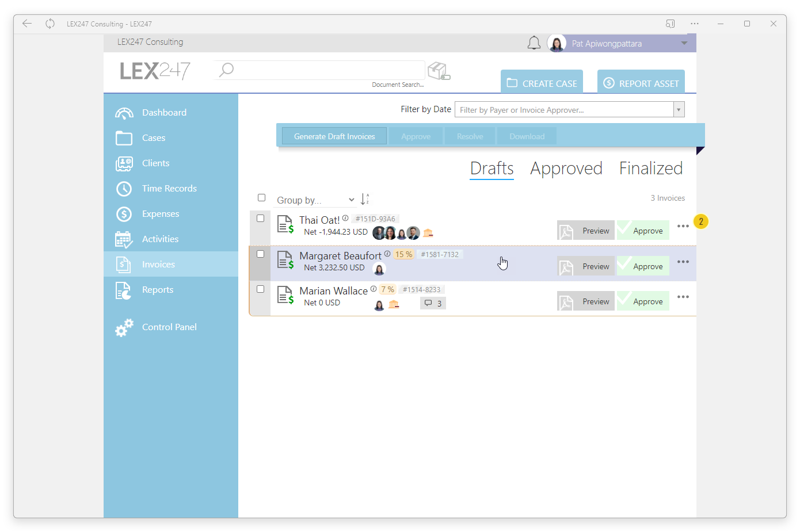
Task: Tick the Margaret Beaufort invoice checkbox
Action: (x=260, y=254)
